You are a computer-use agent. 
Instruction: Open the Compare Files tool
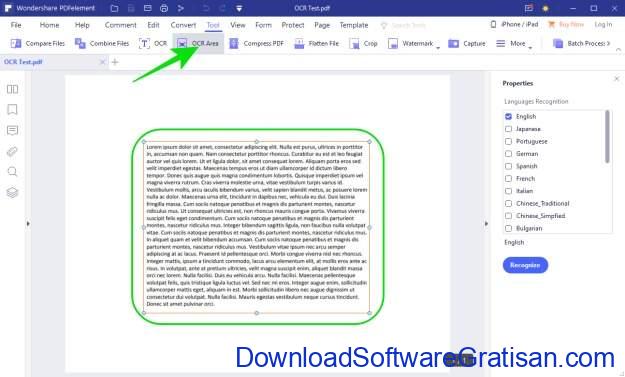point(38,43)
